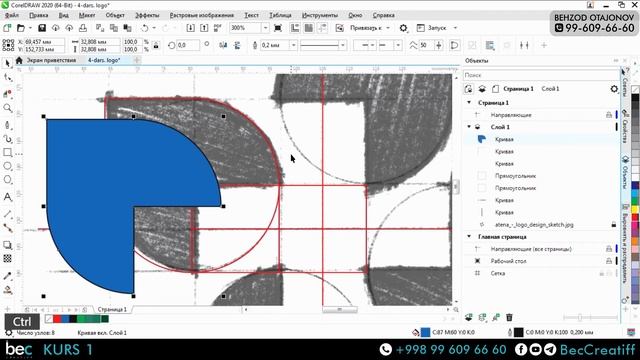Toggle lock on Рабочий стол layer
Screen dimensions: 640x360
(609, 261)
